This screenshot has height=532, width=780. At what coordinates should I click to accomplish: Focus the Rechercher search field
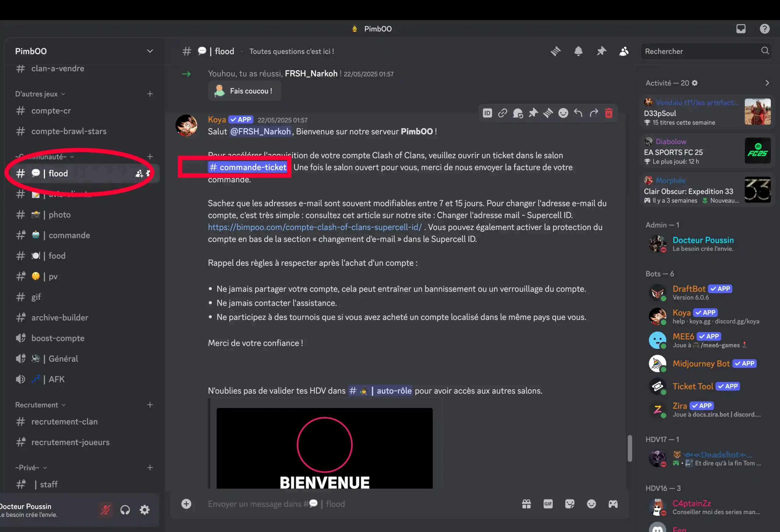click(x=706, y=51)
